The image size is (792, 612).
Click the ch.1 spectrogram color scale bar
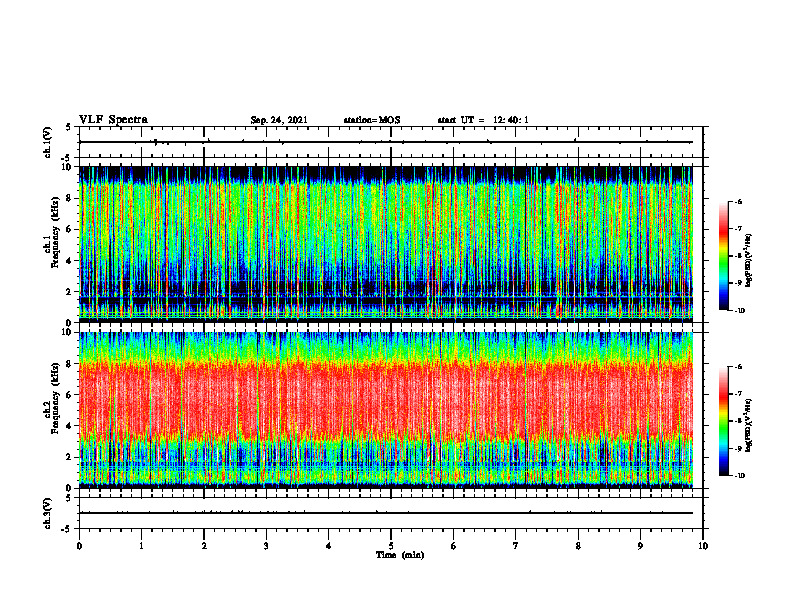pos(723,256)
